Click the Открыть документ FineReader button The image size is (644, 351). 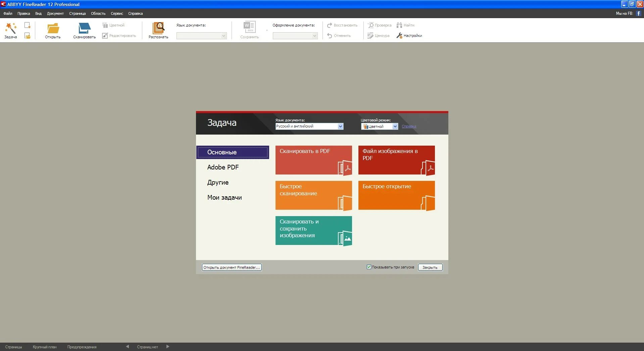click(x=232, y=267)
